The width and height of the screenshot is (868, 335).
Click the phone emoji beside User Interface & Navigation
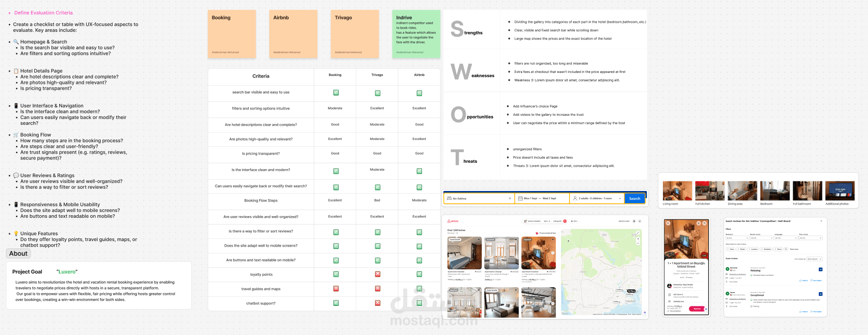[x=16, y=106]
